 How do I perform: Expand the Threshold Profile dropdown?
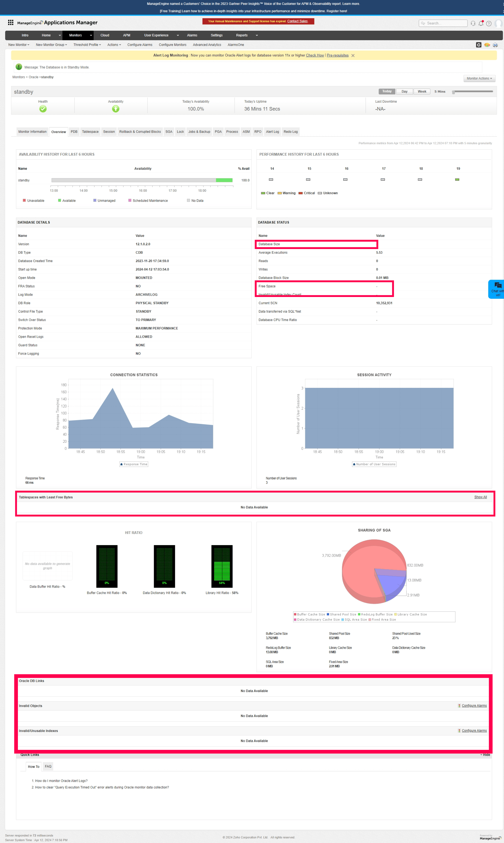pyautogui.click(x=87, y=45)
